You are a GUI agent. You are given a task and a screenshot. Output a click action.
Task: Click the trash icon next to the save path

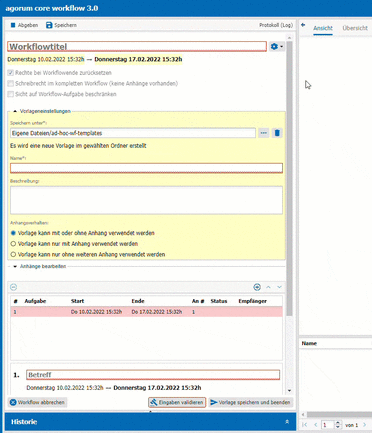[x=277, y=133]
